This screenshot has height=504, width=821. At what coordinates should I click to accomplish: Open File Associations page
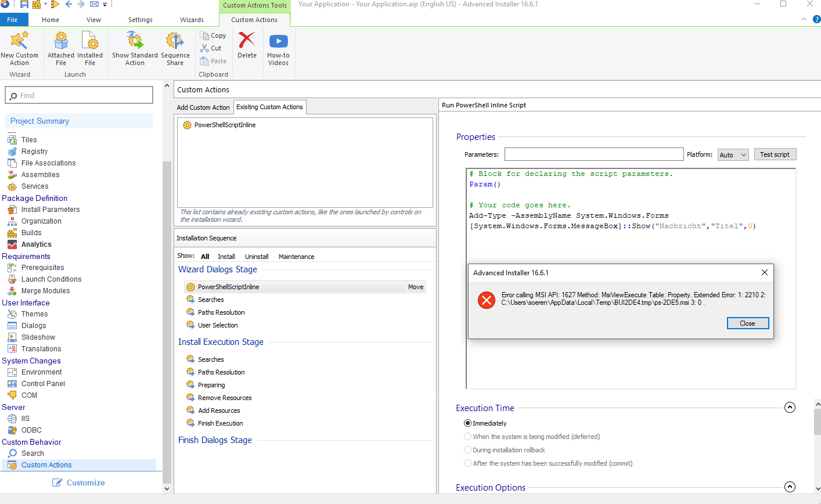pos(48,163)
